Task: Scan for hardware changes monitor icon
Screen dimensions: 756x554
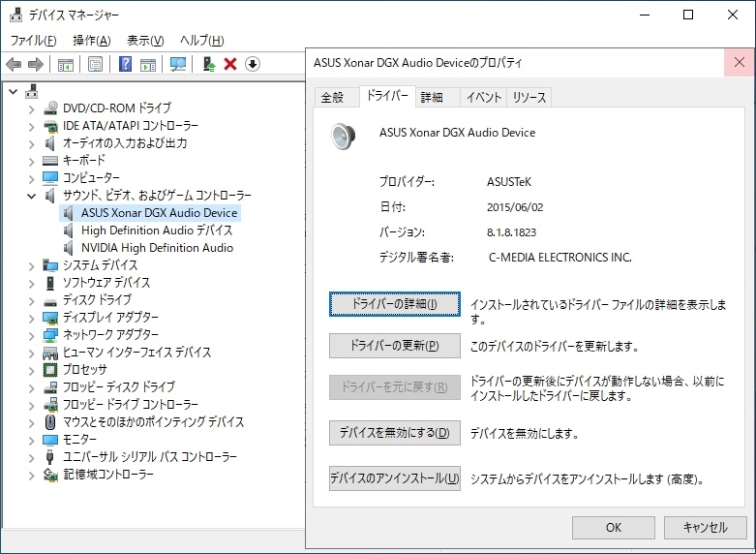Action: coord(178,64)
